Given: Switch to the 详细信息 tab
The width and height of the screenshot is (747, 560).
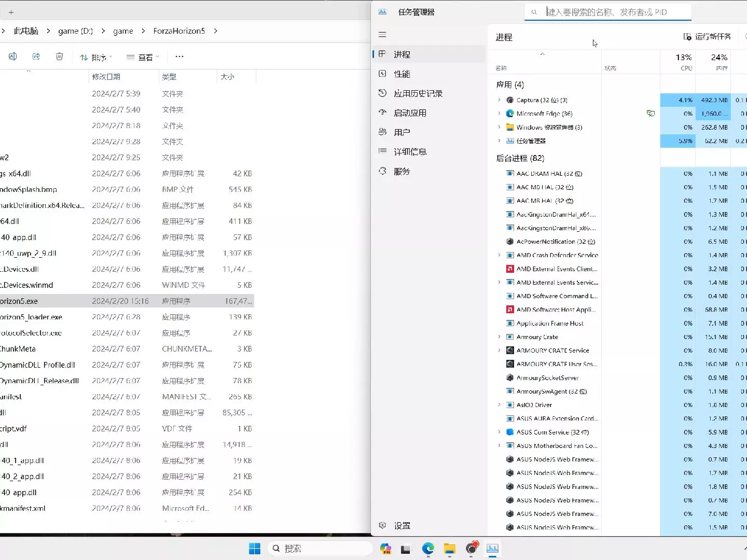Looking at the screenshot, I should click(x=428, y=152).
